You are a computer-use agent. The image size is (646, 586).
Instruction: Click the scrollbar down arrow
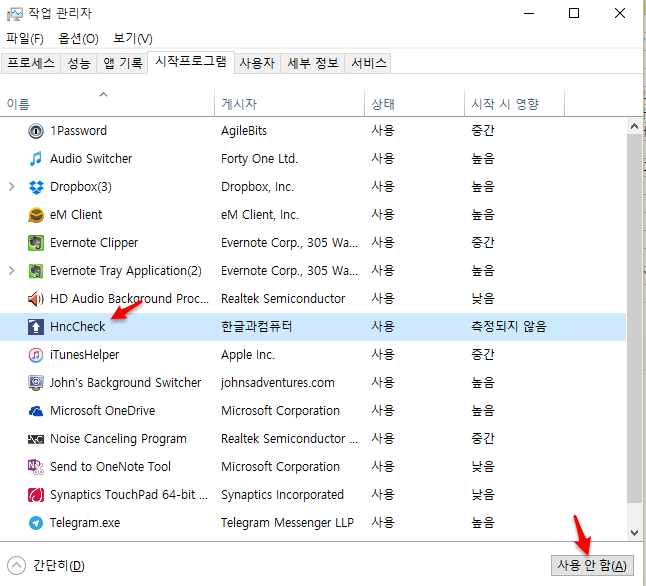click(x=634, y=533)
